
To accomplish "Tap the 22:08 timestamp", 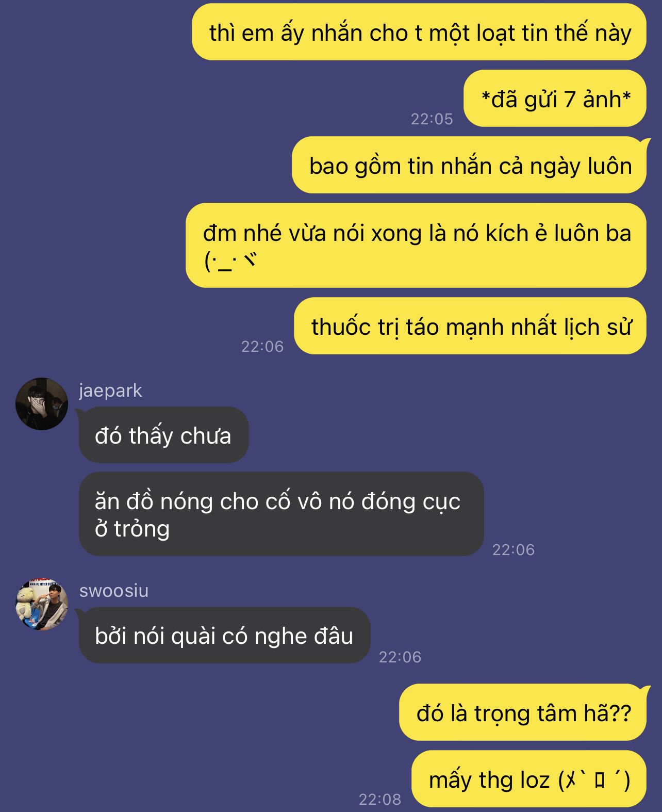I will (380, 800).
